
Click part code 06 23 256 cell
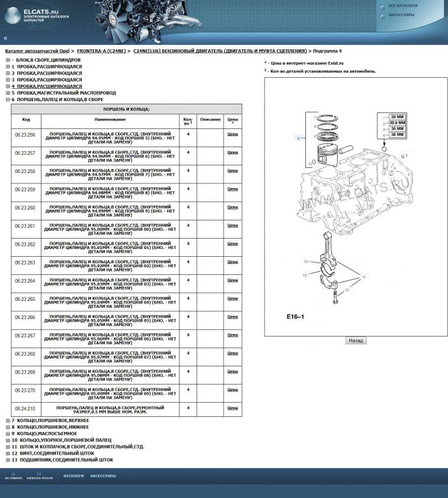26,137
